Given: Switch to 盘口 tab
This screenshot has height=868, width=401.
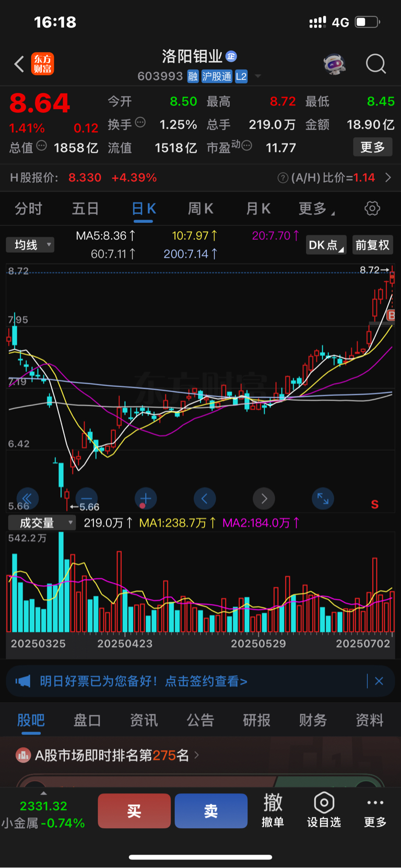Looking at the screenshot, I should point(87,720).
